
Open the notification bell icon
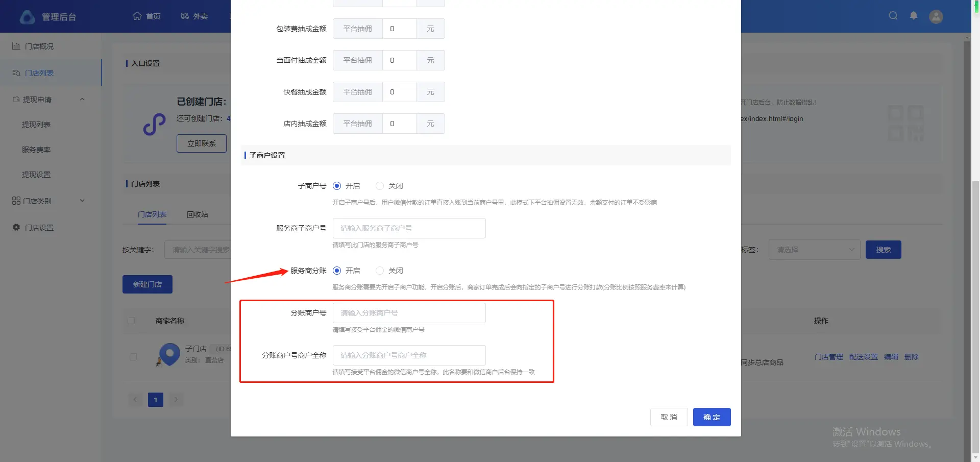click(914, 16)
